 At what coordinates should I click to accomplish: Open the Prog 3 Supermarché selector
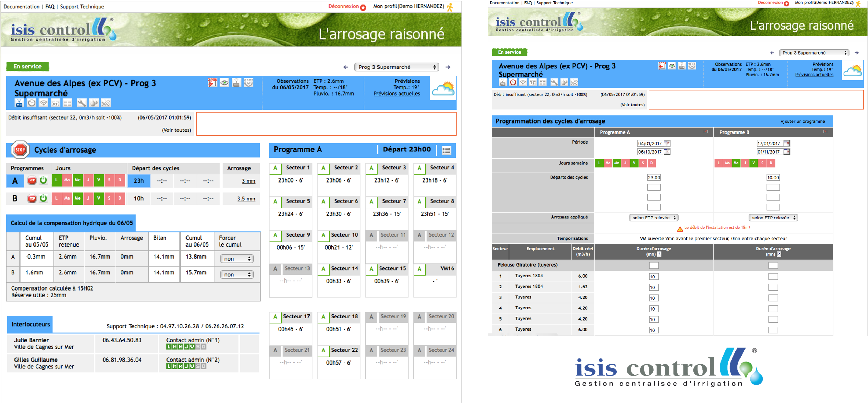pyautogui.click(x=397, y=67)
